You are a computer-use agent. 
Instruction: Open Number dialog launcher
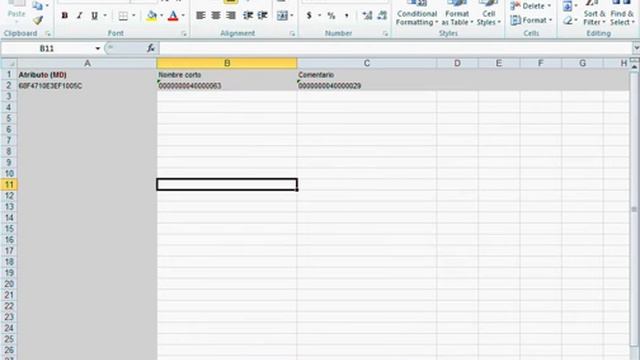pos(385,33)
